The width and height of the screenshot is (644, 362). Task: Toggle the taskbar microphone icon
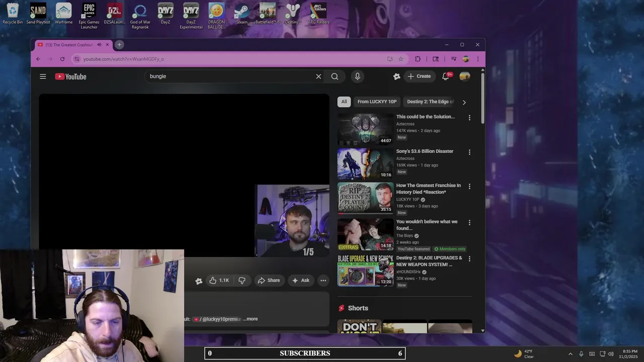(x=581, y=354)
